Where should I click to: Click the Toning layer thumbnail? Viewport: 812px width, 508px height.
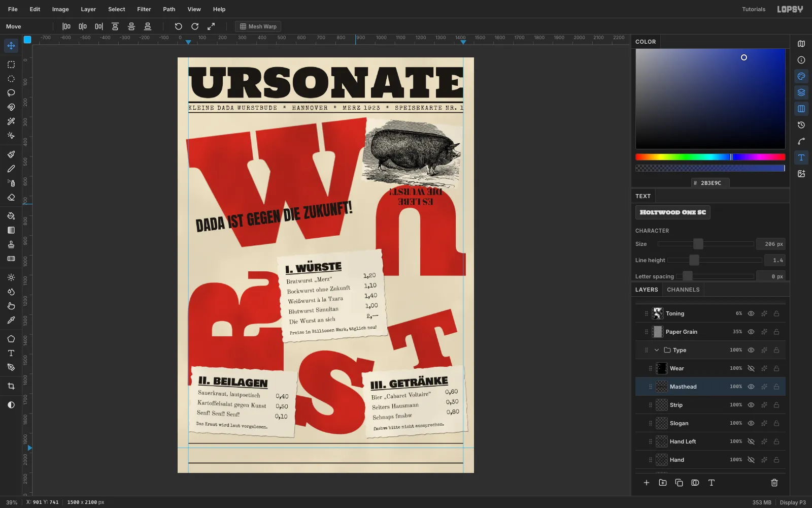[x=658, y=313]
